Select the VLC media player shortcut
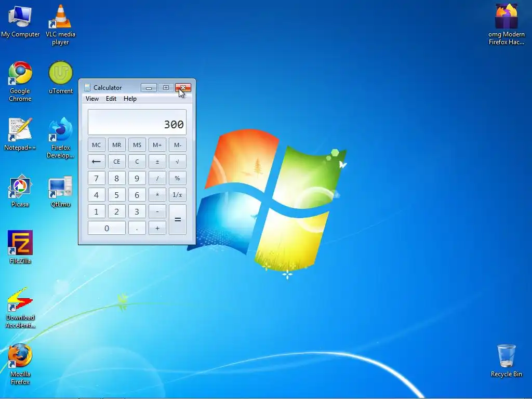This screenshot has height=399, width=532. (60, 24)
